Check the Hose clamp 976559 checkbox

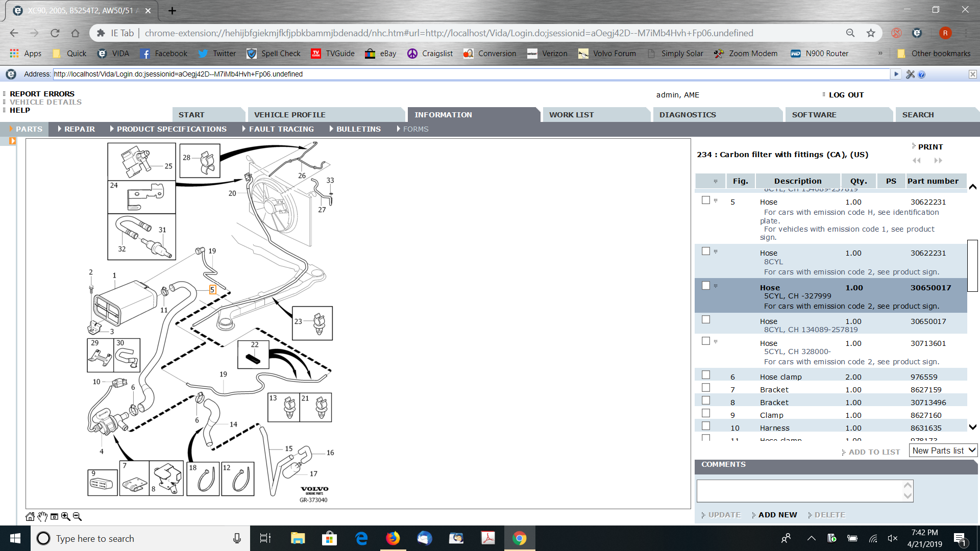click(706, 375)
